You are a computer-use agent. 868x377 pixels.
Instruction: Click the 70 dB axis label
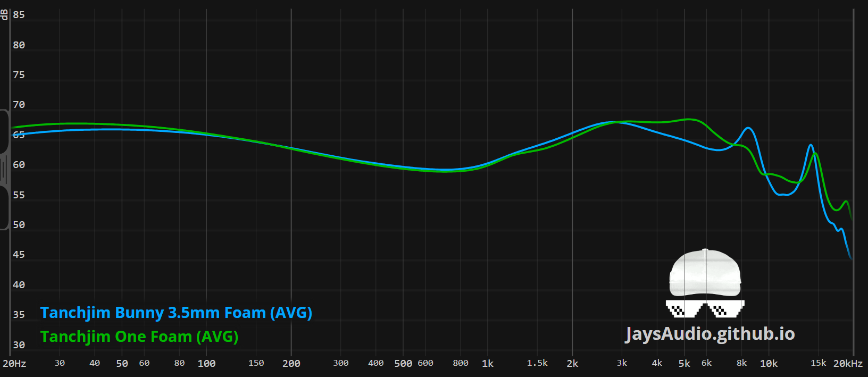(x=19, y=105)
